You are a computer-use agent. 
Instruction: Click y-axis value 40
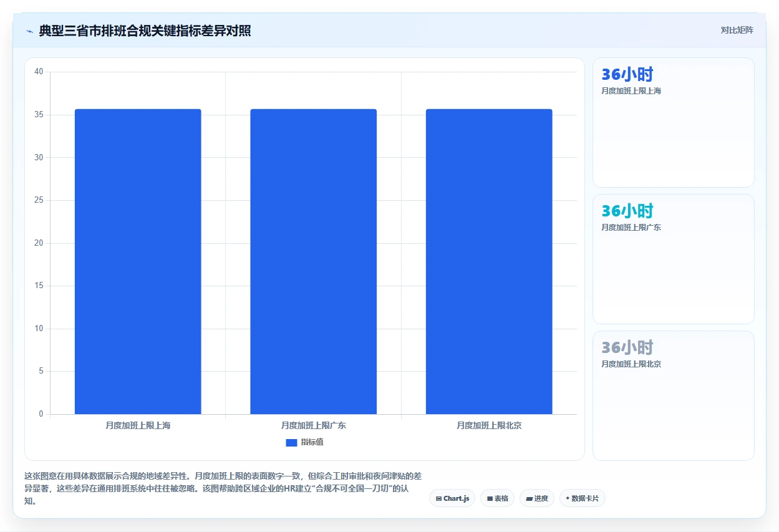tap(39, 72)
